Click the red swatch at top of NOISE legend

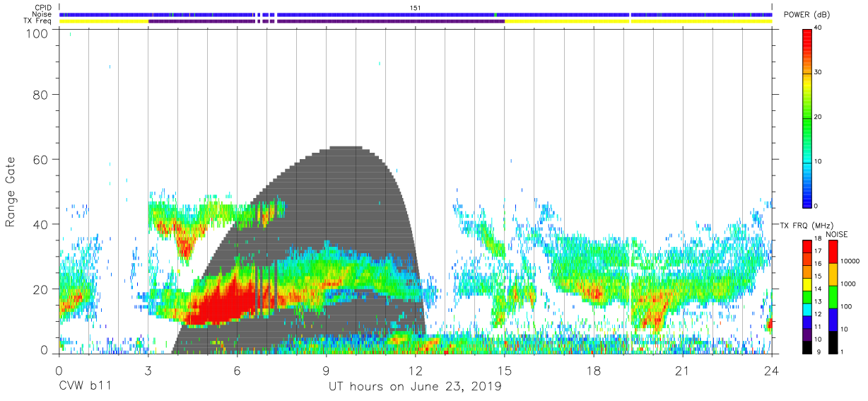(833, 252)
